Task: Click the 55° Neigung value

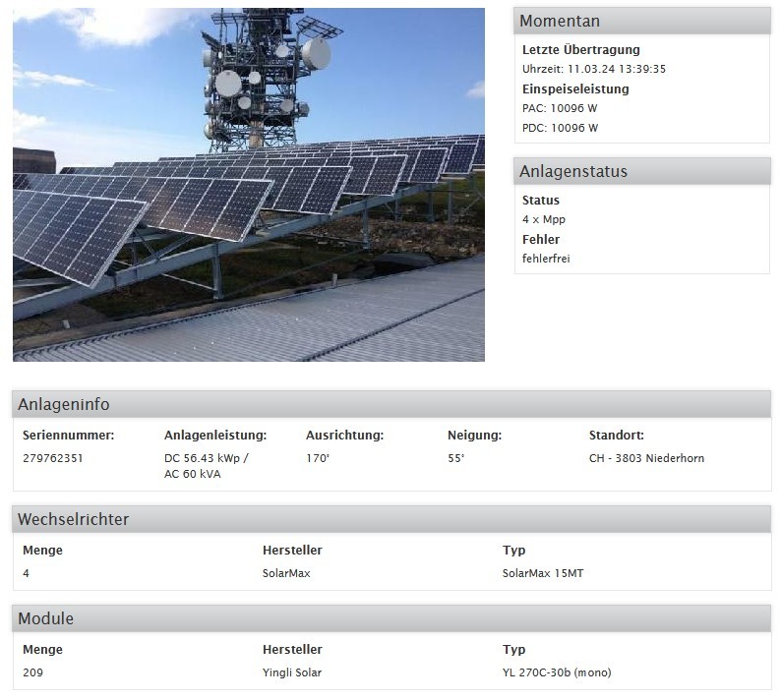Action: tap(456, 458)
